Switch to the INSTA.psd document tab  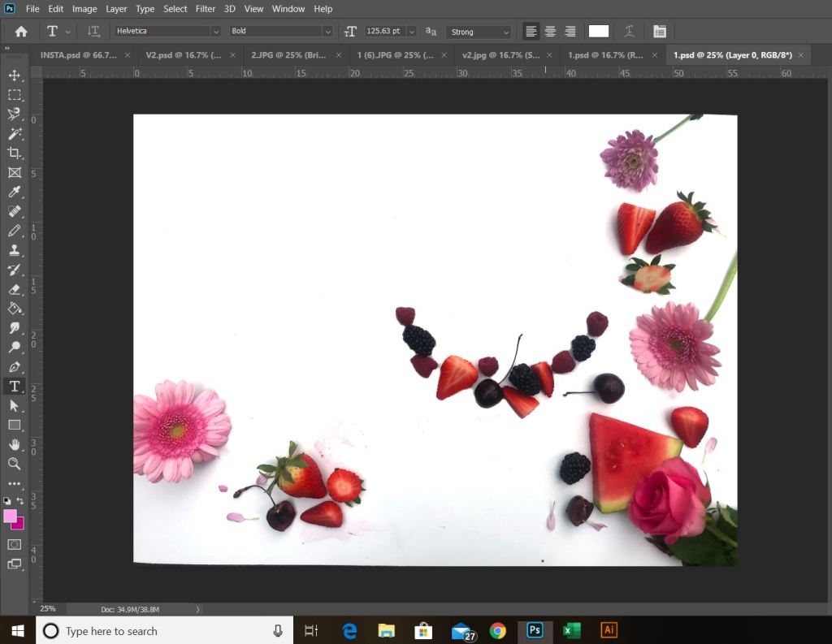tap(78, 55)
